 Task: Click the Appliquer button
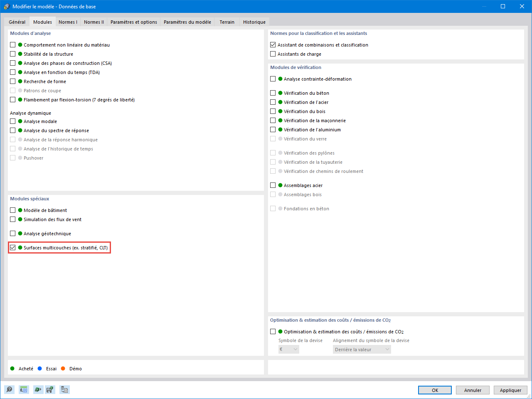coord(510,390)
